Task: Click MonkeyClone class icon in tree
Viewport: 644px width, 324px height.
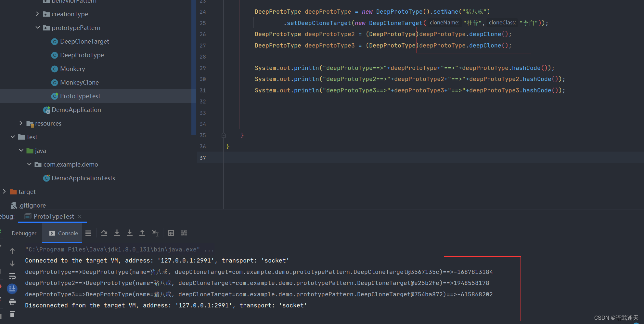Action: pos(55,83)
